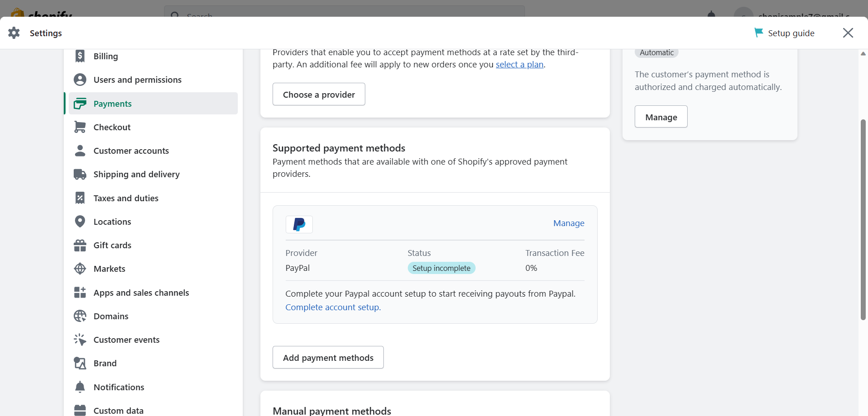Image resolution: width=868 pixels, height=416 pixels.
Task: Open the PayPal Manage link
Action: coord(569,223)
